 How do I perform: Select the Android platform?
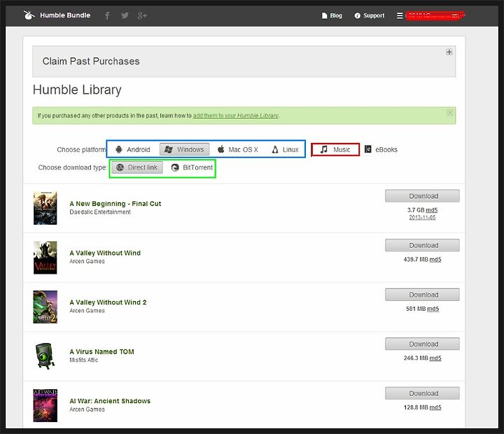(133, 150)
